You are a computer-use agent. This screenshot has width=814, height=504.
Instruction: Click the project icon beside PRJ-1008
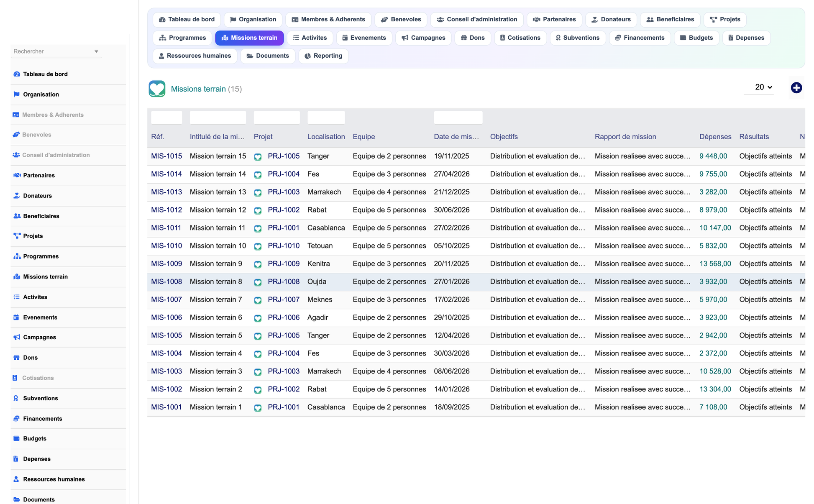(258, 282)
